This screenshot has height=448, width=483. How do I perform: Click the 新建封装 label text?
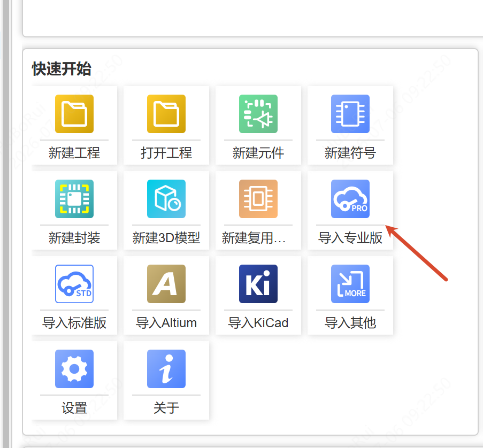(x=74, y=238)
